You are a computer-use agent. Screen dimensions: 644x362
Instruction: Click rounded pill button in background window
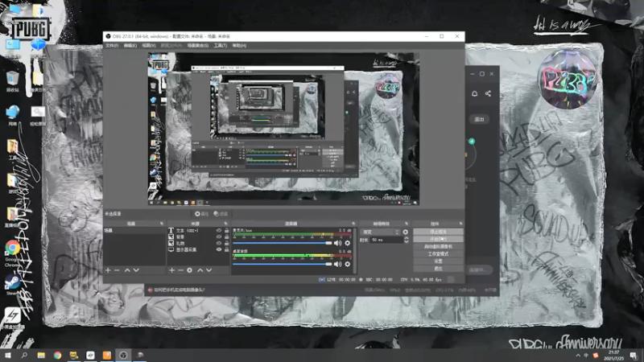point(479,119)
